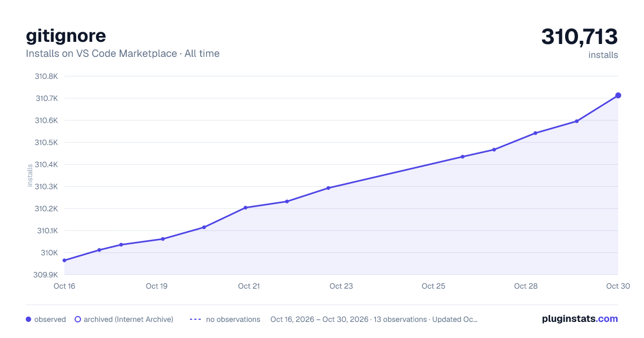Select the Oct 30 endpoint data marker
Viewport: 644px width, 338px height.
(618, 95)
